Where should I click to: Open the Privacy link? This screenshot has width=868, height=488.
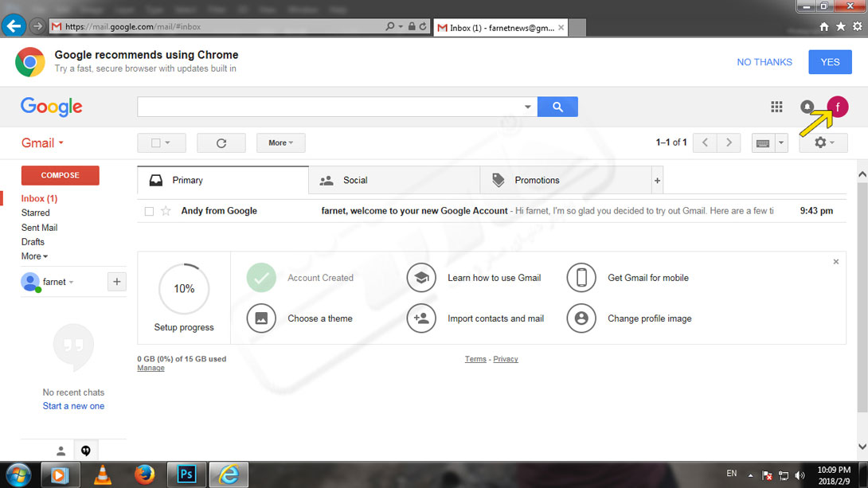(506, 359)
